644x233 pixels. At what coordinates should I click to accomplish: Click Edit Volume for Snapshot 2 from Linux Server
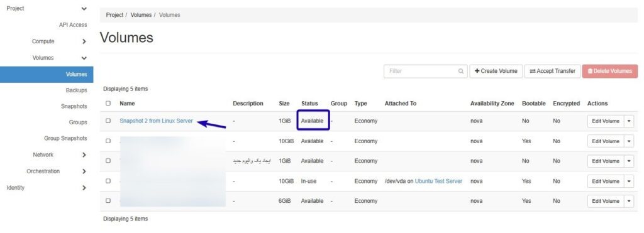click(x=606, y=121)
